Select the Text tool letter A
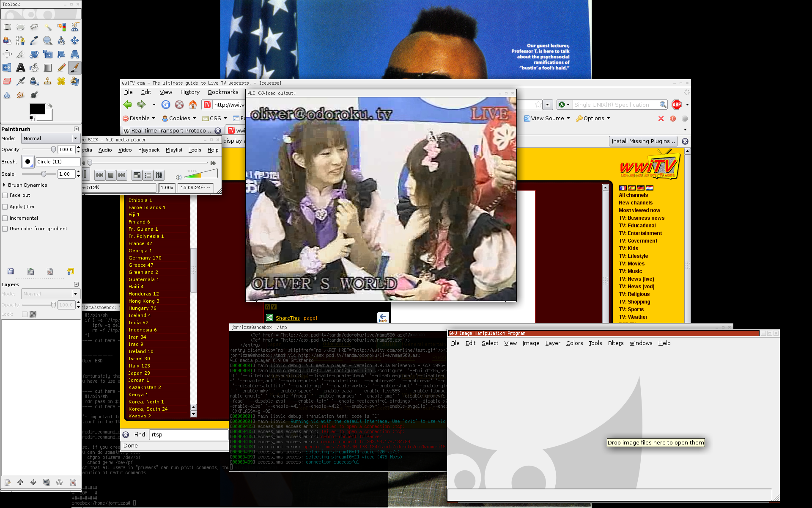This screenshot has width=812, height=508. pos(20,68)
